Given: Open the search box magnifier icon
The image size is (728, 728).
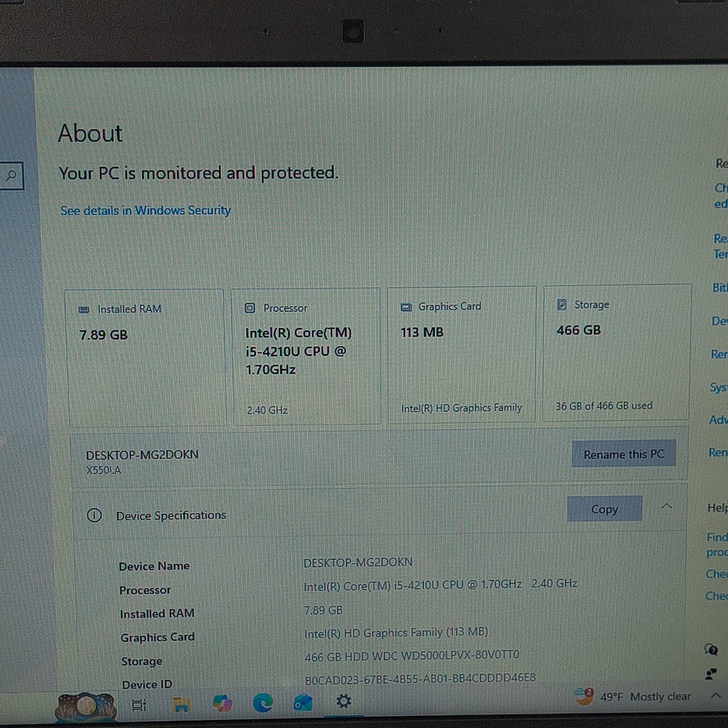Looking at the screenshot, I should pyautogui.click(x=10, y=176).
